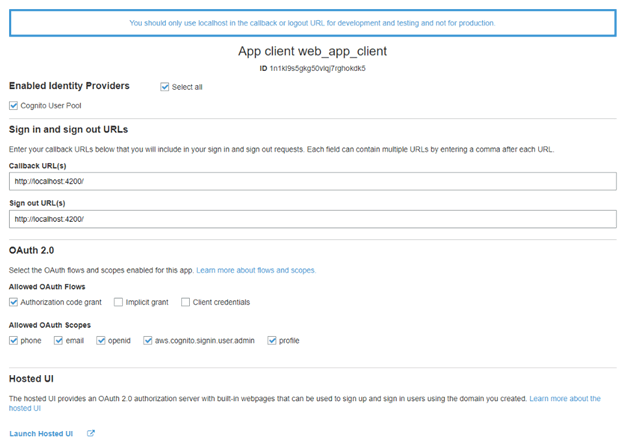
Task: Uncheck the email OAuth scope
Action: (57, 340)
